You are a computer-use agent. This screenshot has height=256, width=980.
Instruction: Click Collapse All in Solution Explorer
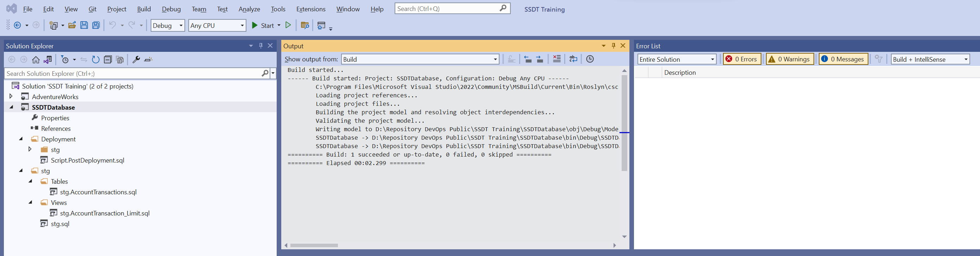pos(108,60)
